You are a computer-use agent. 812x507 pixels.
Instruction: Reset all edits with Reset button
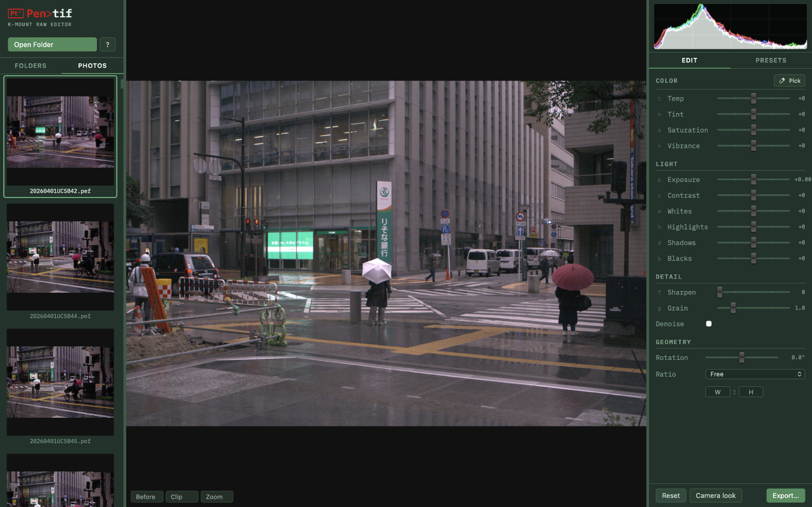671,496
